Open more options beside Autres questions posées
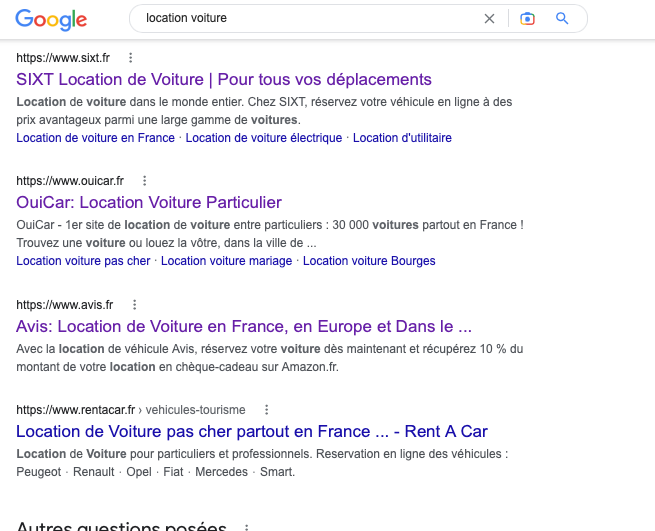The height and width of the screenshot is (531, 655). [246, 527]
